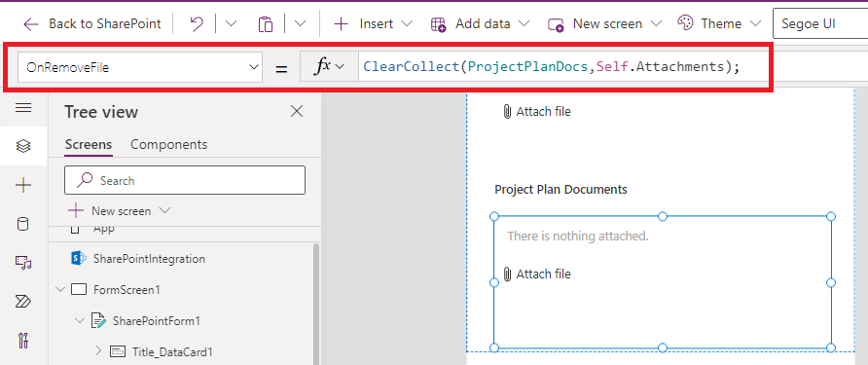Click the tree view vertical scrollbar
Image resolution: width=868 pixels, height=365 pixels.
coord(316,304)
